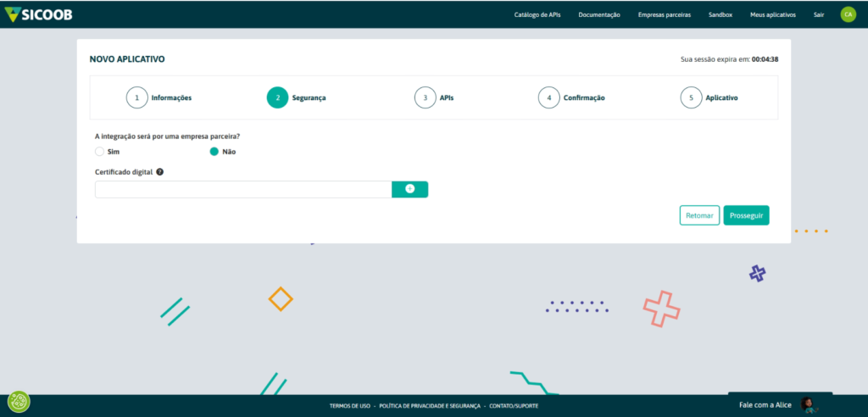Click the Certificado digital input field
This screenshot has width=868, height=417.
pos(242,189)
